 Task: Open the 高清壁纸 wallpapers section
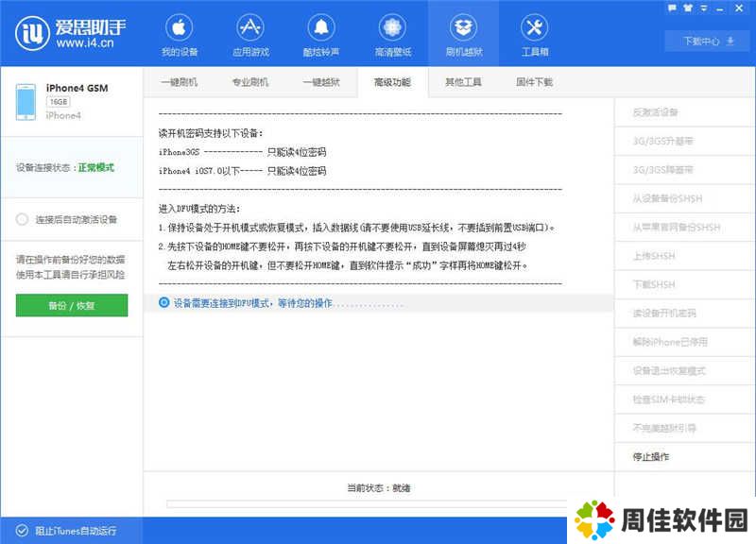point(392,35)
